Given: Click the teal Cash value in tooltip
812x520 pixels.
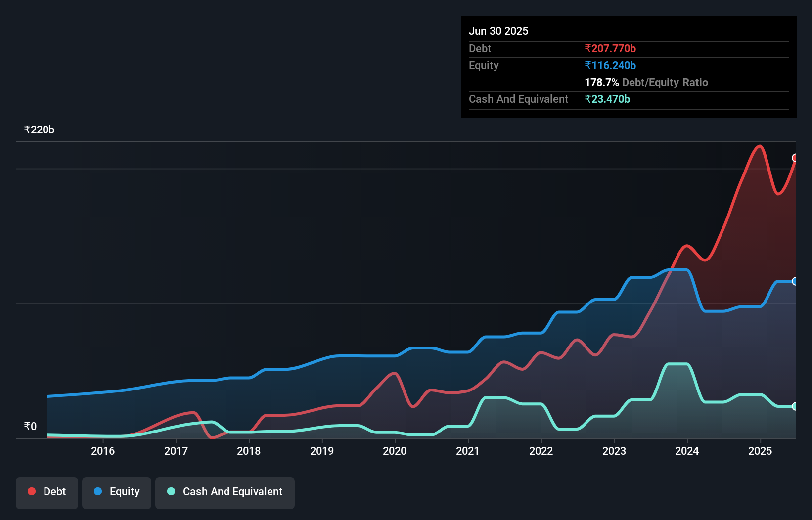Looking at the screenshot, I should (x=607, y=99).
